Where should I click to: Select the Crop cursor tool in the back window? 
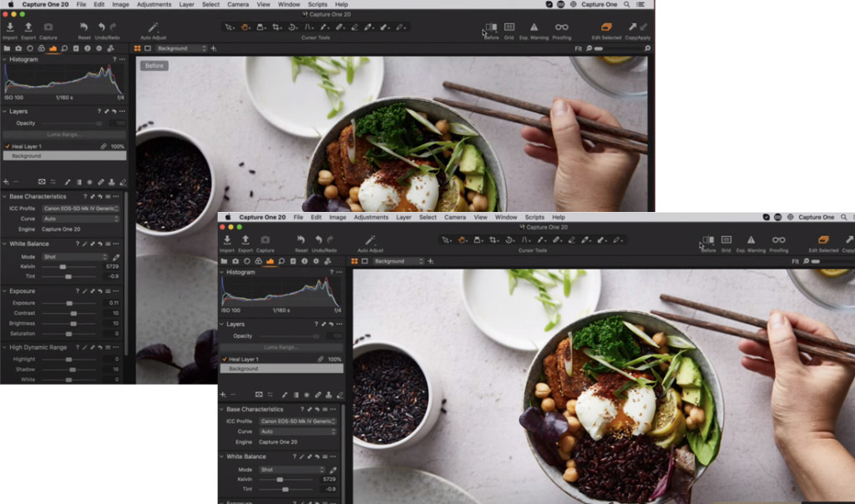click(276, 27)
